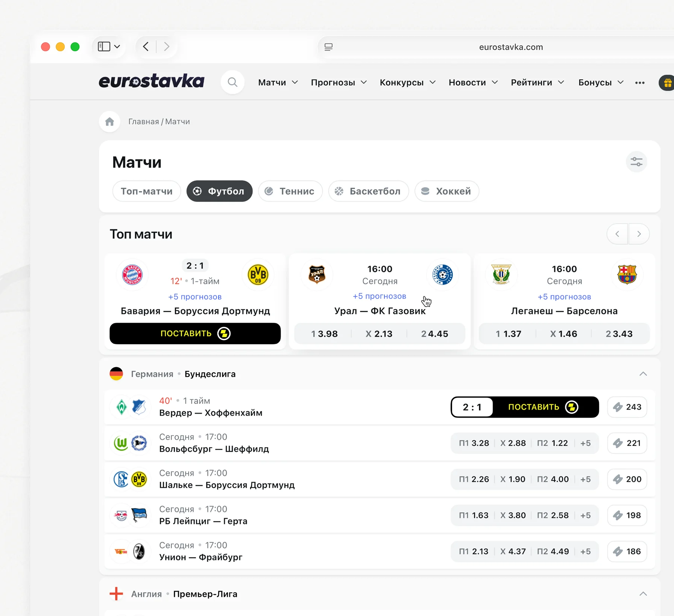This screenshot has height=616, width=674.
Task: Select odds 1 3.98 for Урал
Action: 324,334
